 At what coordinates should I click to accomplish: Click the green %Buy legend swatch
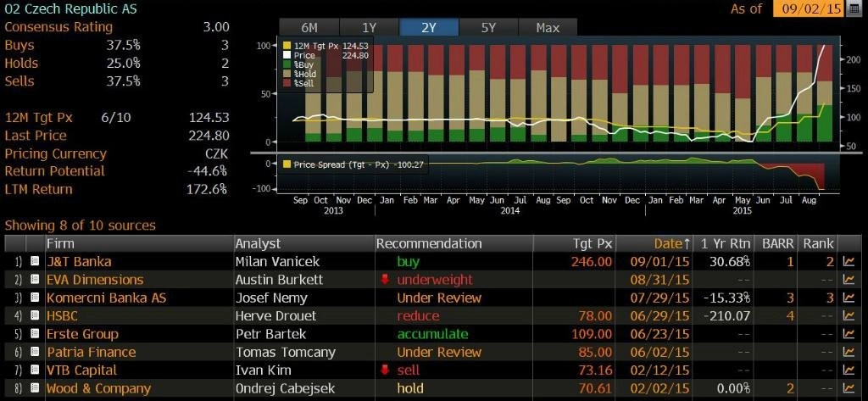pos(287,64)
